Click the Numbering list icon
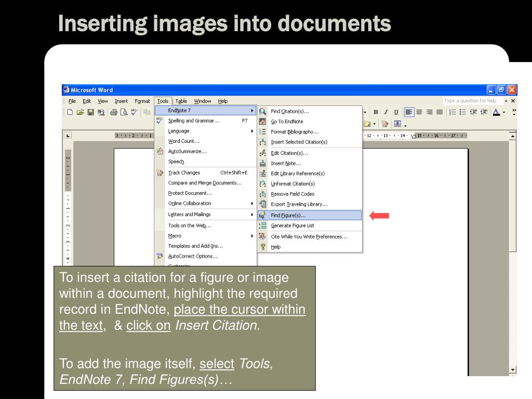Viewport: 532px width, 399px height. 453,112
